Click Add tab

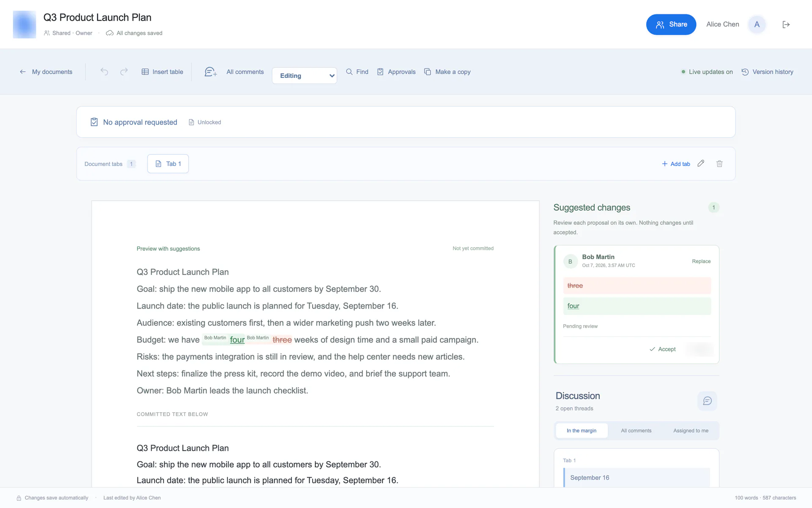pos(676,163)
